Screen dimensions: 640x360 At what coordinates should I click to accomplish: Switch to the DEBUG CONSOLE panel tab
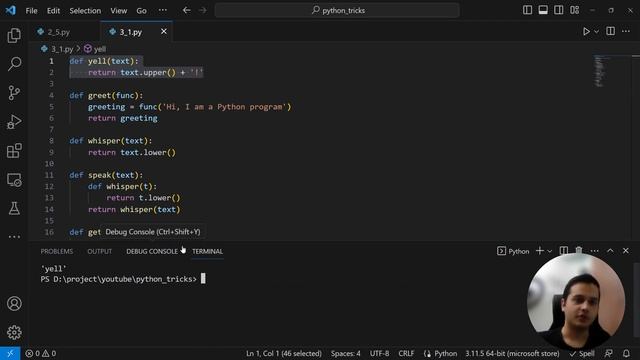(152, 251)
